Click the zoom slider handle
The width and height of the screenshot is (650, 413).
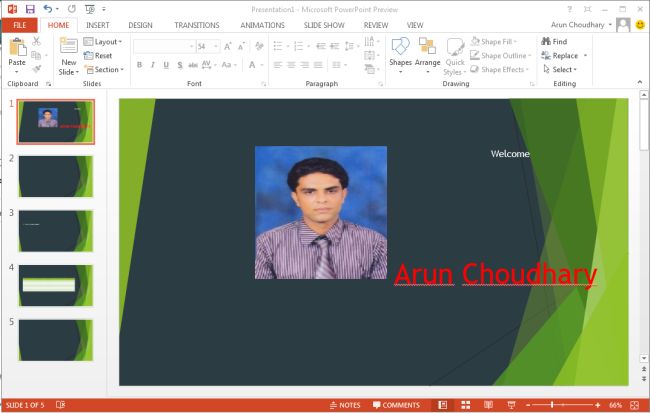click(552, 405)
